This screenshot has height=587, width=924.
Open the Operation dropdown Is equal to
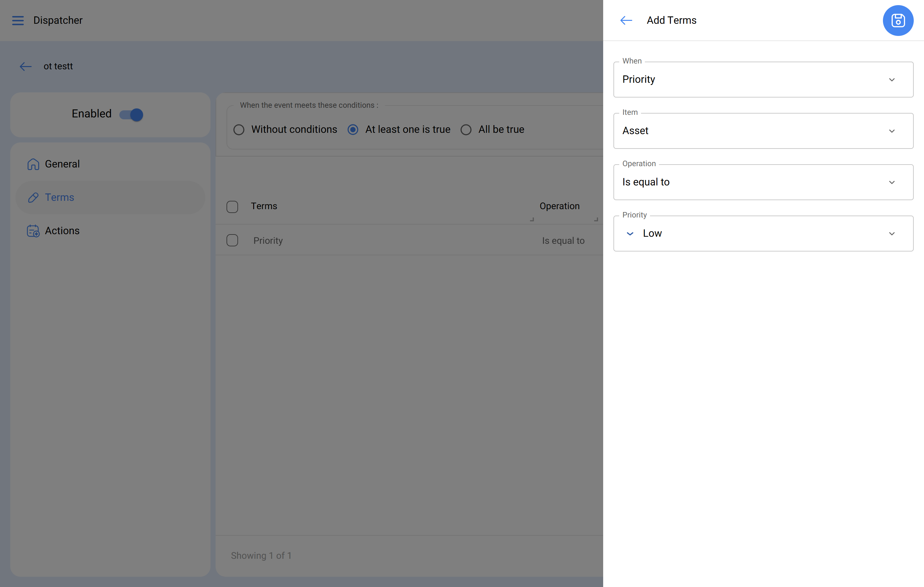pos(763,182)
